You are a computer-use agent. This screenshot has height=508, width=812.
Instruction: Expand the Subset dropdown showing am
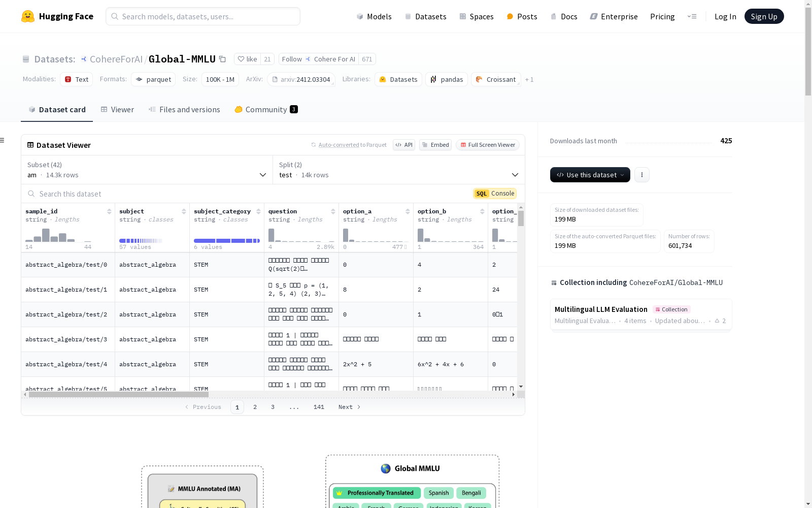(x=147, y=170)
